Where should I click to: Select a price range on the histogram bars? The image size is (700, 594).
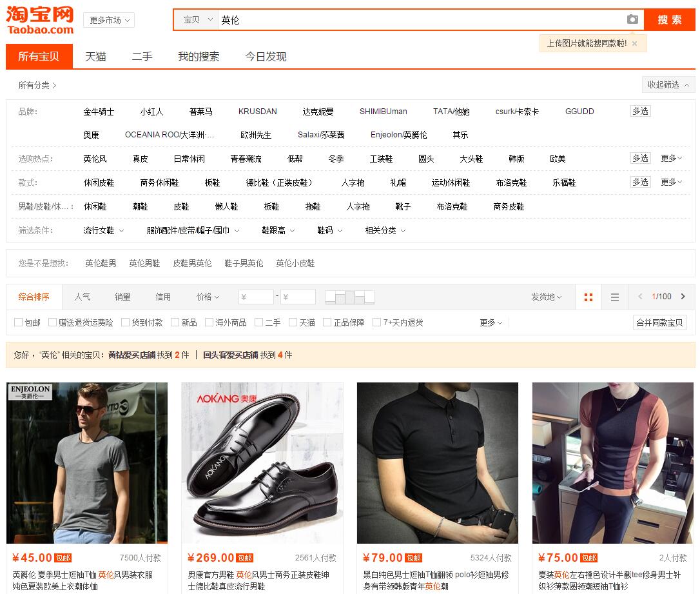(x=349, y=297)
